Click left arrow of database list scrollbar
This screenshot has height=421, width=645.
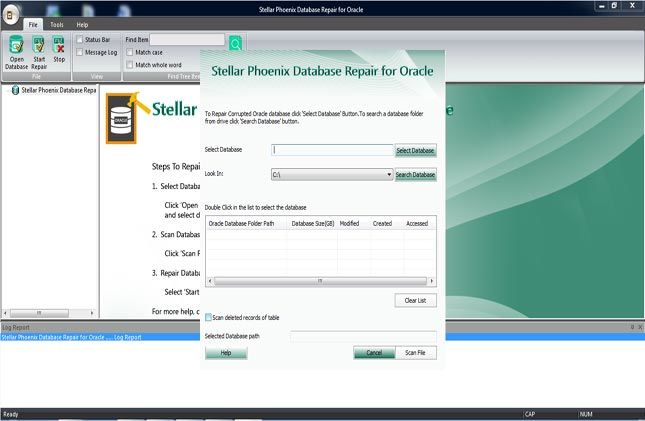pyautogui.click(x=210, y=281)
